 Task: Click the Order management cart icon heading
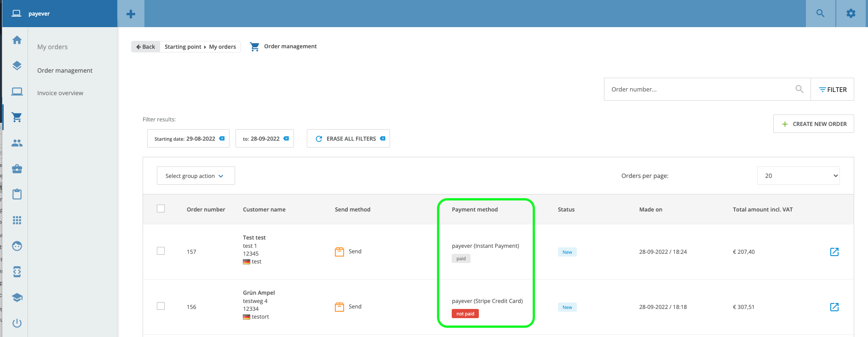point(254,46)
